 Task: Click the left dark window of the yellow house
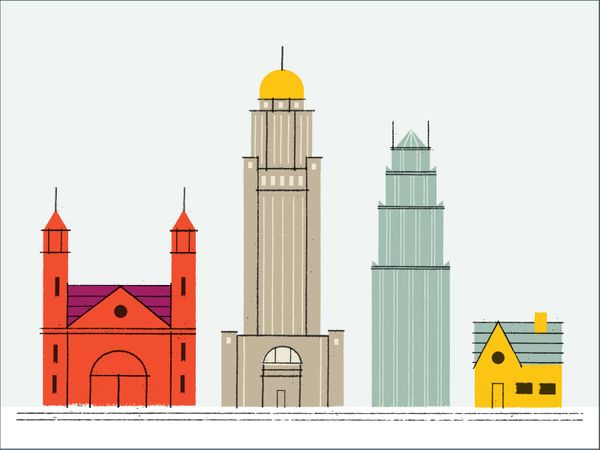tap(521, 388)
